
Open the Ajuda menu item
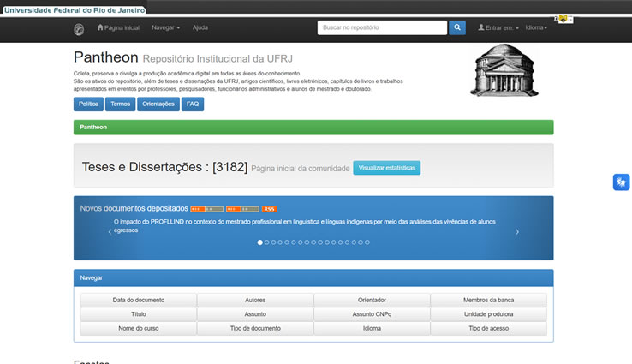pos(200,27)
